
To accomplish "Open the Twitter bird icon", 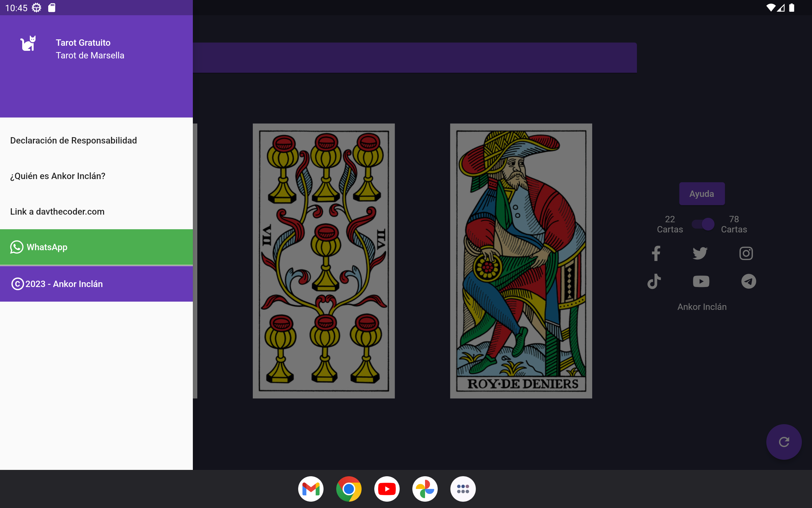I will (x=700, y=253).
